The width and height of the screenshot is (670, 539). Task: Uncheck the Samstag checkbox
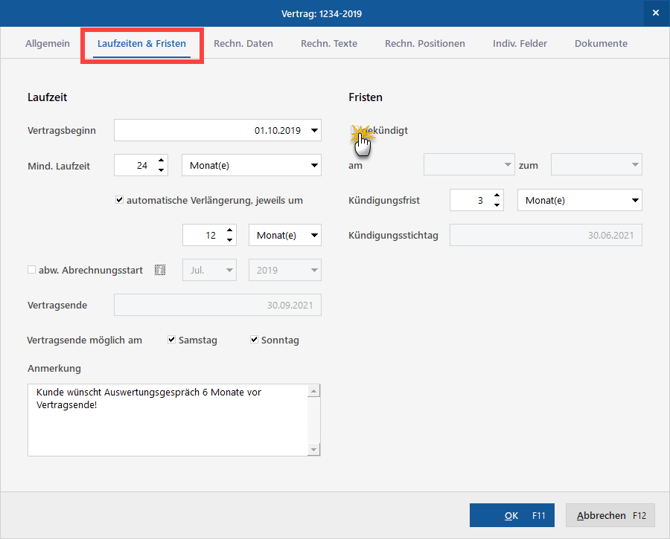(172, 340)
